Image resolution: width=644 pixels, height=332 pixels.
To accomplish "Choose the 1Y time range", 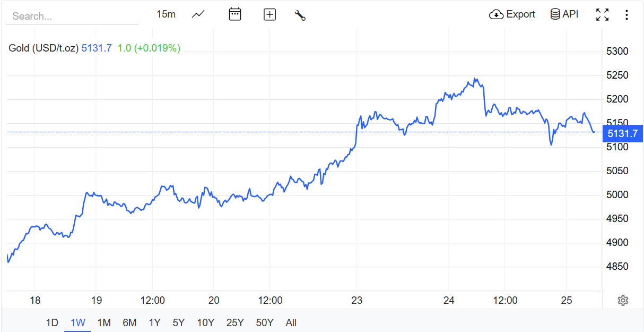I will (x=154, y=322).
